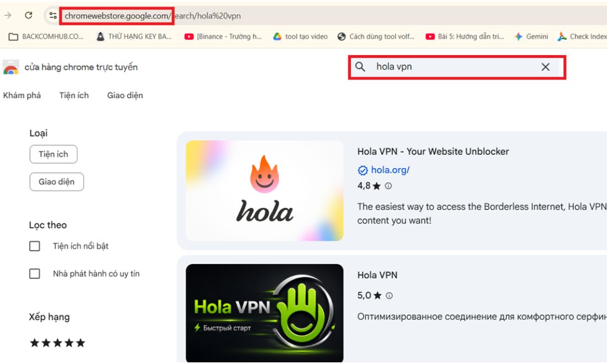607x364 pixels.
Task: Open Hola VPN - Your Website Unblocker title
Action: tap(433, 151)
